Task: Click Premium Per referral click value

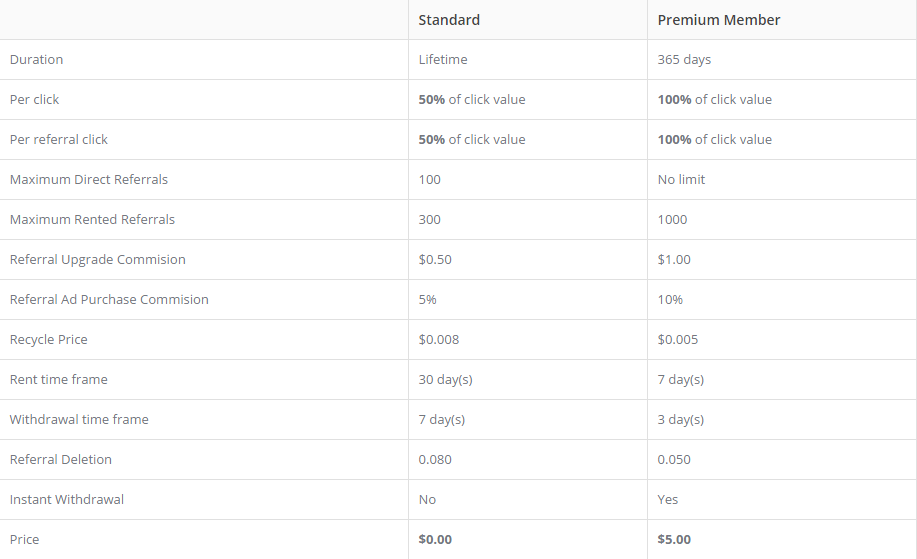Action: pyautogui.click(x=715, y=140)
